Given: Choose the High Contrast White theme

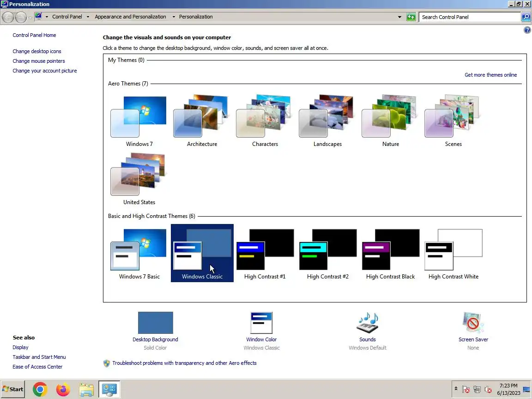Looking at the screenshot, I should (453, 253).
